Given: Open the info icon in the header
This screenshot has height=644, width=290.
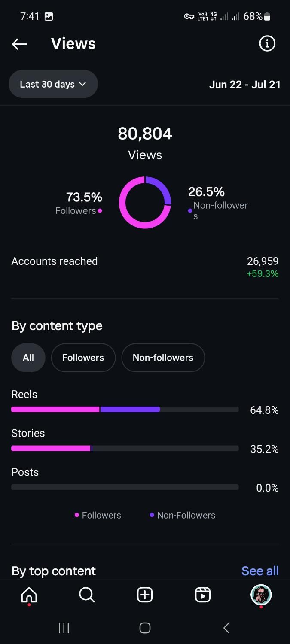Looking at the screenshot, I should [x=267, y=44].
